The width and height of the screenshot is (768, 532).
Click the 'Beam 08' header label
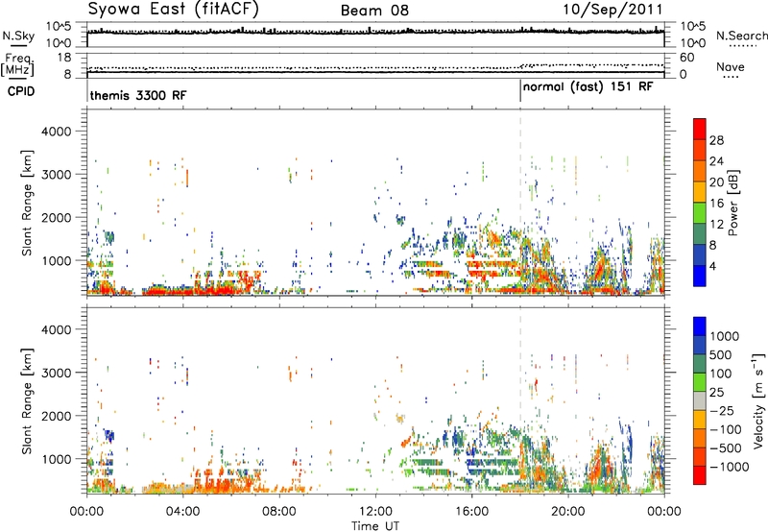(x=374, y=11)
